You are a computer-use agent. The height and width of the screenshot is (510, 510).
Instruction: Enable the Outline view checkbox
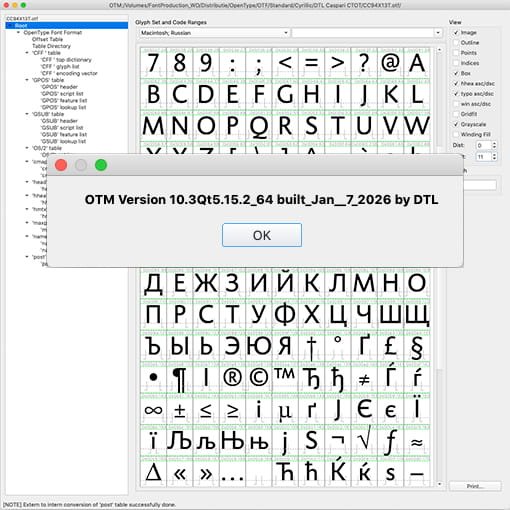pyautogui.click(x=456, y=43)
